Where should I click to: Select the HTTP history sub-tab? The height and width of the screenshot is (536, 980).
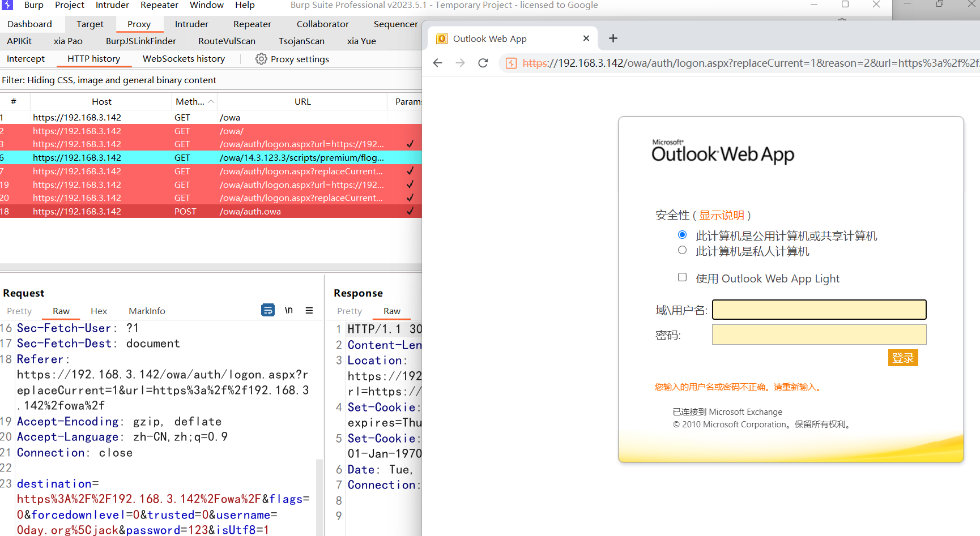pos(93,59)
